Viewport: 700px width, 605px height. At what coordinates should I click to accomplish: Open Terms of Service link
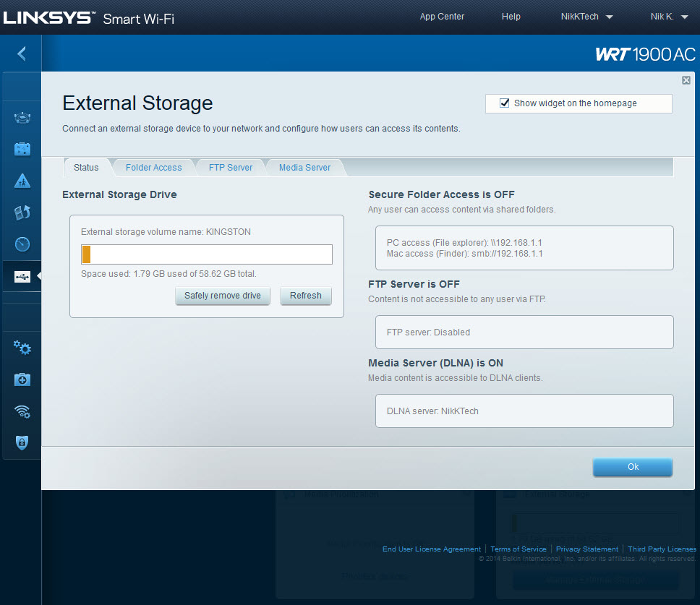pos(518,549)
